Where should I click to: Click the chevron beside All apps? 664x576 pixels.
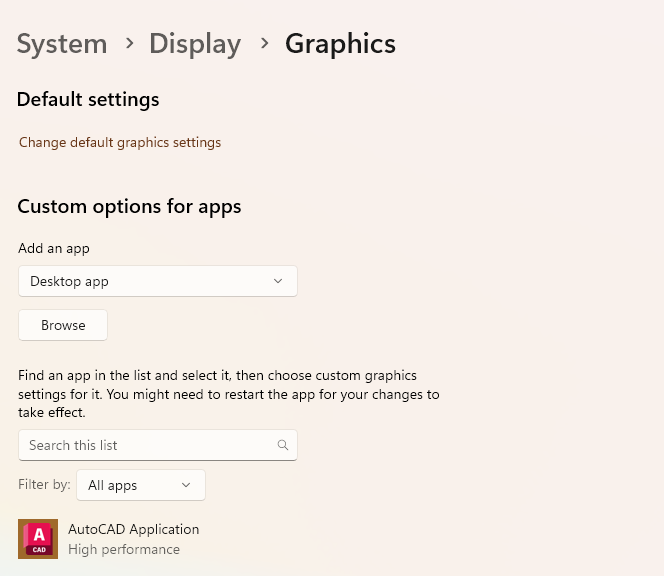point(186,485)
